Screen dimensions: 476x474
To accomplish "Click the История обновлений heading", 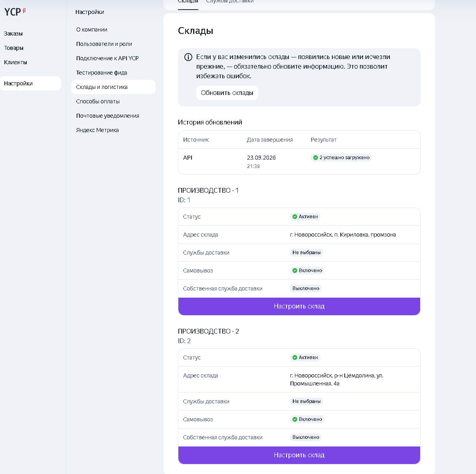I will click(210, 122).
